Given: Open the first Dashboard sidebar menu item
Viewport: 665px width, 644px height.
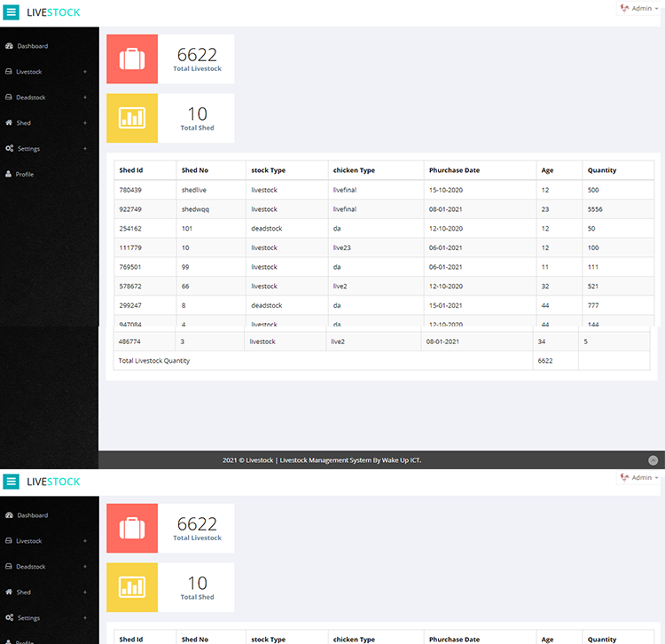Looking at the screenshot, I should (33, 46).
